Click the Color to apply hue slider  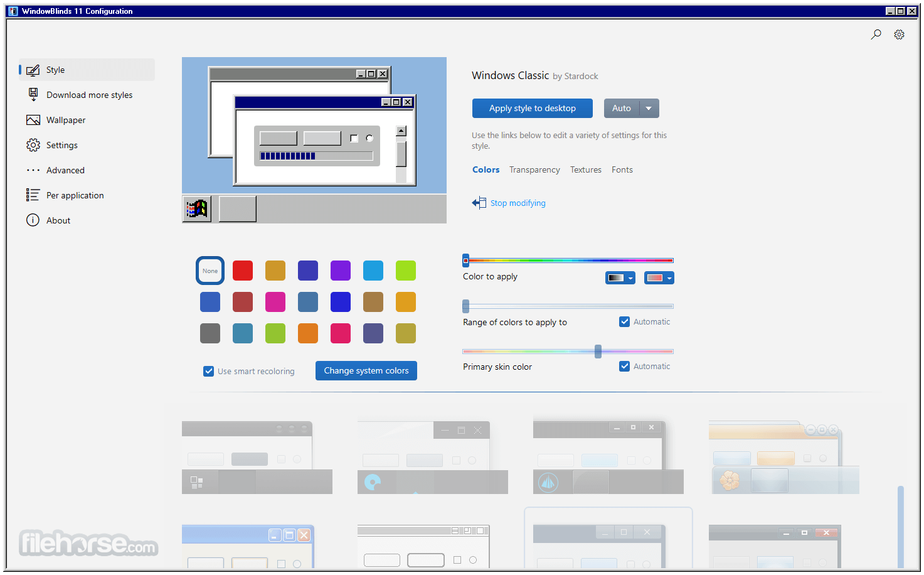pyautogui.click(x=568, y=260)
